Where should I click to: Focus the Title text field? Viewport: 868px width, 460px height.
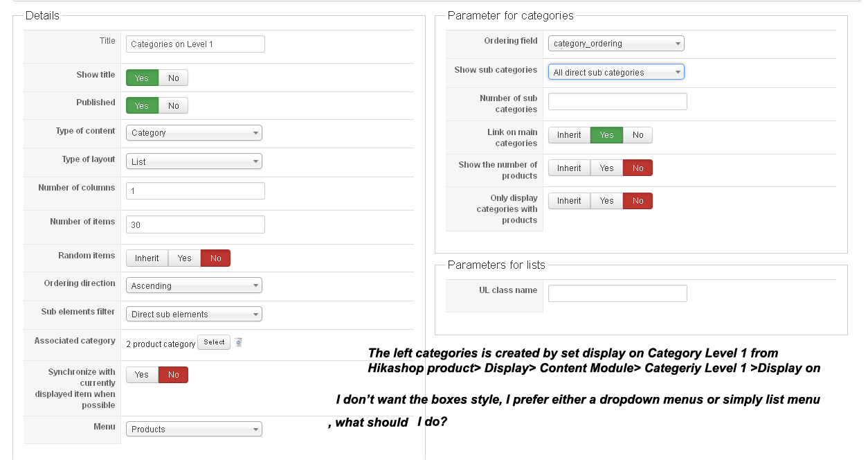click(x=195, y=44)
